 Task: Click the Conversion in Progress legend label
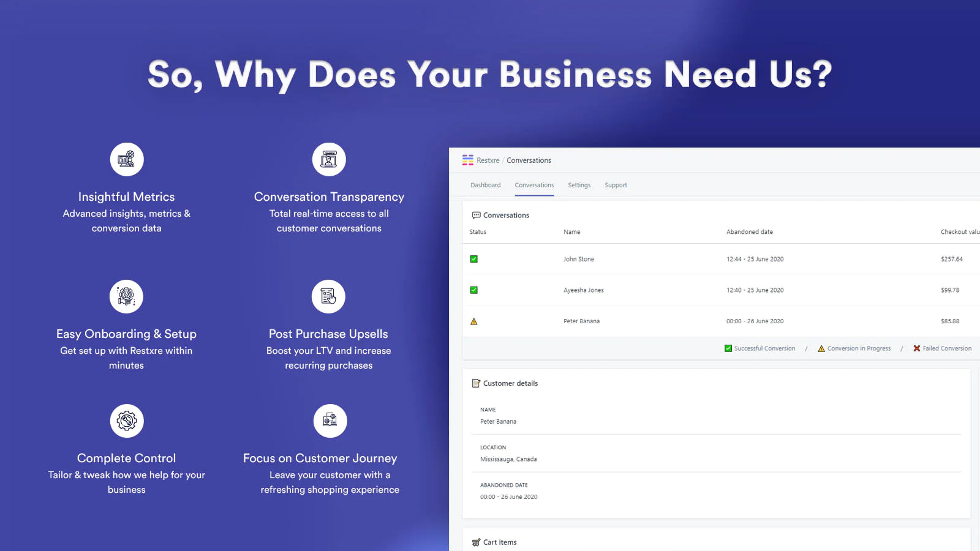[x=859, y=348]
